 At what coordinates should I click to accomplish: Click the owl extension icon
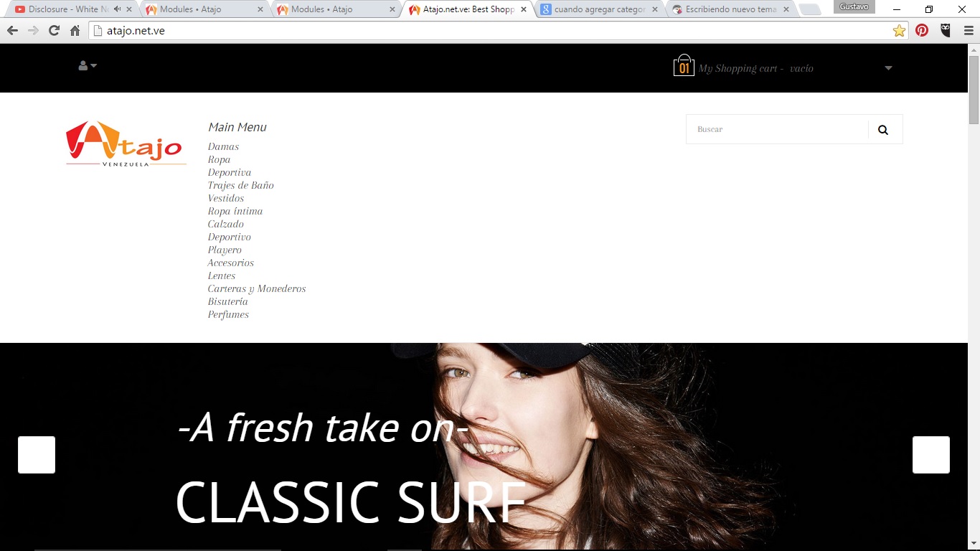click(946, 31)
